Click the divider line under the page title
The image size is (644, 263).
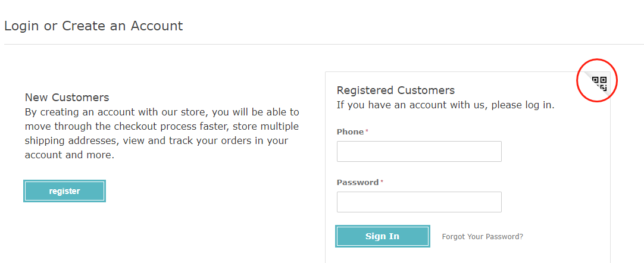pos(324,44)
